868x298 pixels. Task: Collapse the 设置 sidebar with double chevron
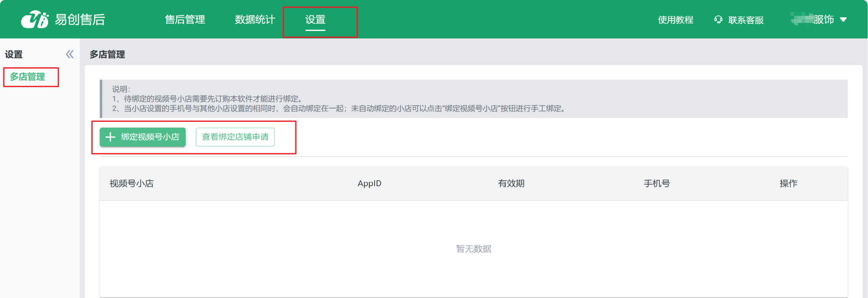point(70,55)
